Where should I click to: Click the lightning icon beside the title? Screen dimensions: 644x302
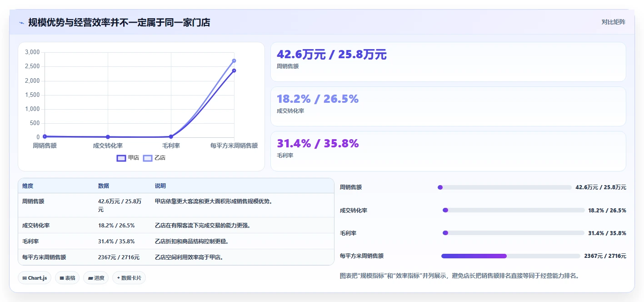coord(22,23)
